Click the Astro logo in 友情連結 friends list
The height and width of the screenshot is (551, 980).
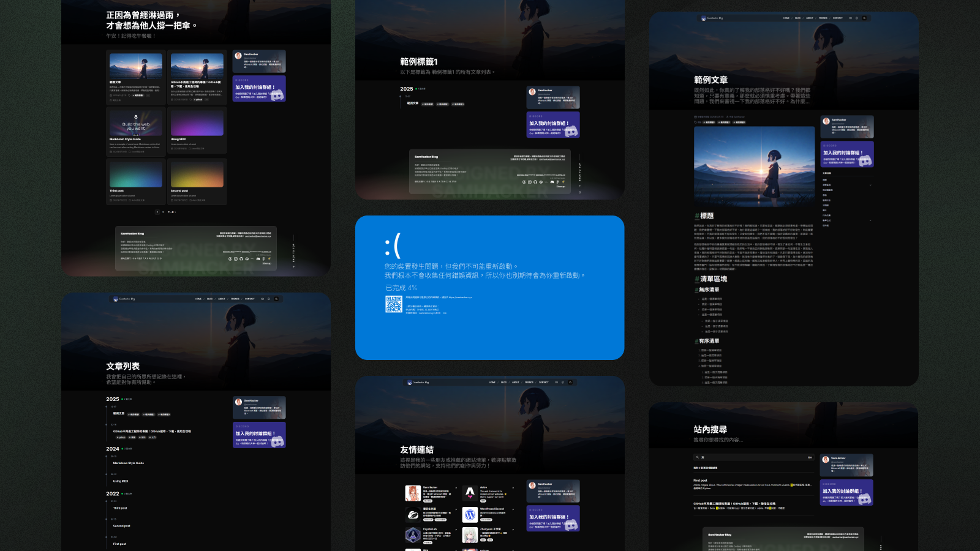(470, 493)
